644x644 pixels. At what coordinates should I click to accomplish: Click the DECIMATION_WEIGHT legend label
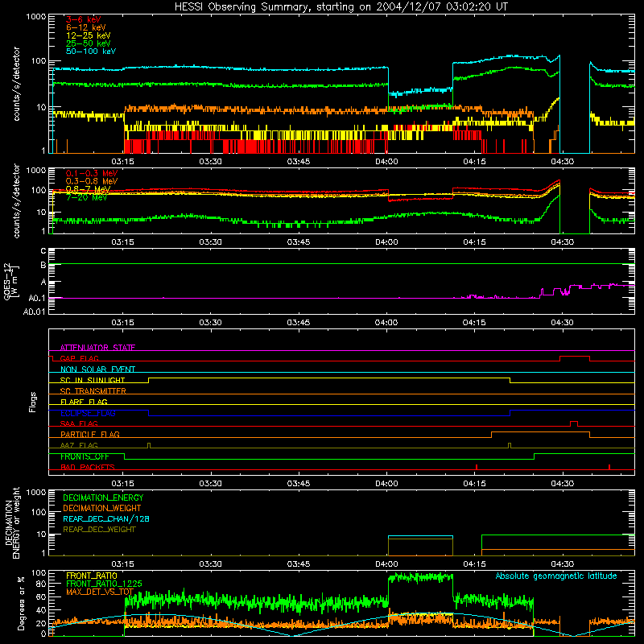tap(102, 508)
